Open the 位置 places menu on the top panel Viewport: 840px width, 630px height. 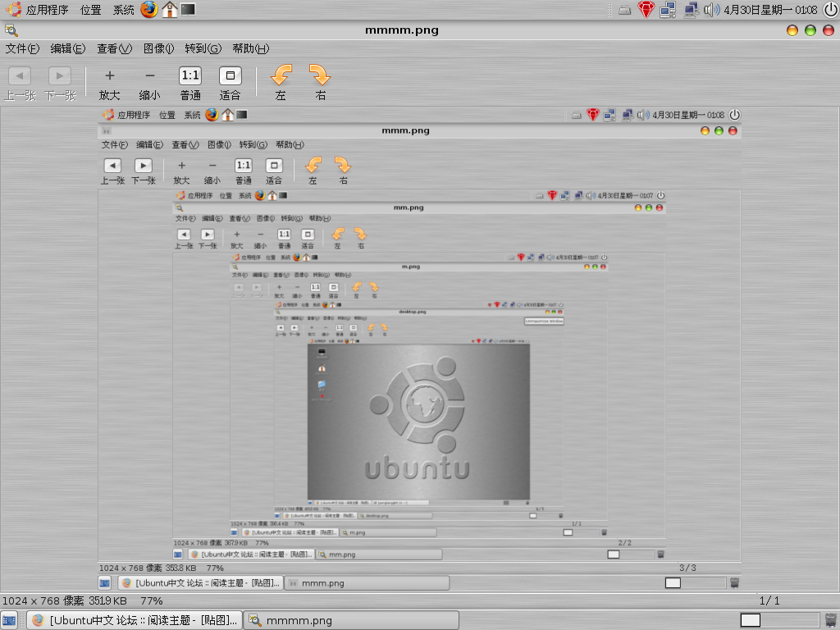[x=90, y=10]
